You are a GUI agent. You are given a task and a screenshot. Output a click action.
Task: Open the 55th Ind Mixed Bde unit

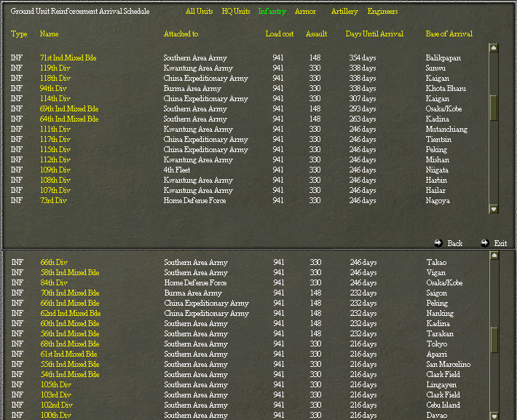click(x=70, y=365)
